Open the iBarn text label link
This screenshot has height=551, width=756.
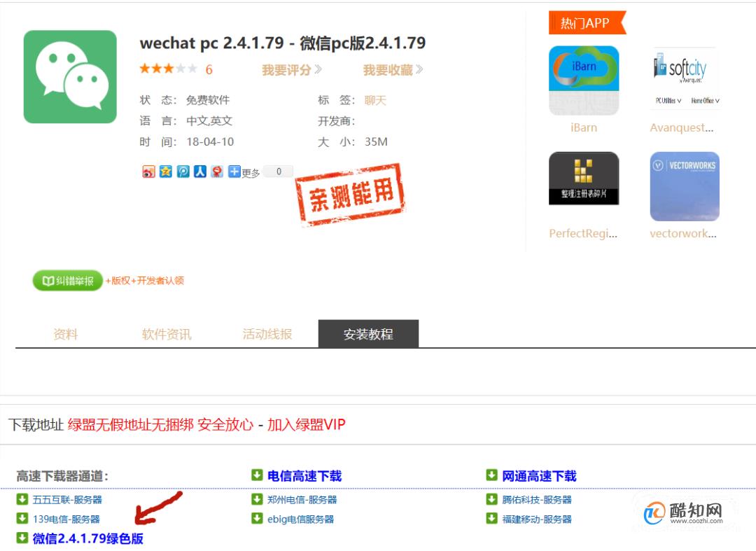(x=584, y=127)
